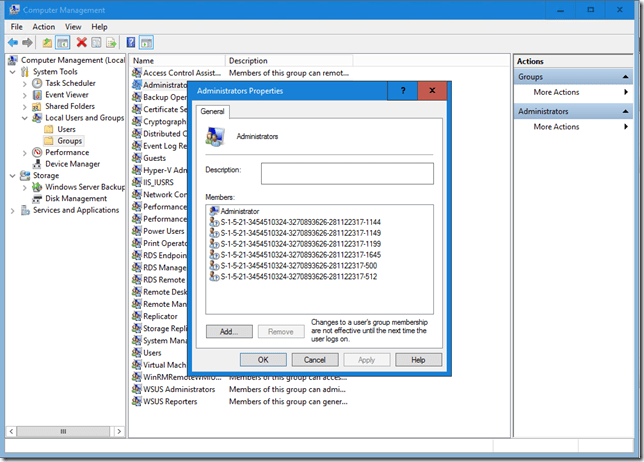This screenshot has width=644, height=462.
Task: Click the Export List toolbar icon
Action: 112,43
